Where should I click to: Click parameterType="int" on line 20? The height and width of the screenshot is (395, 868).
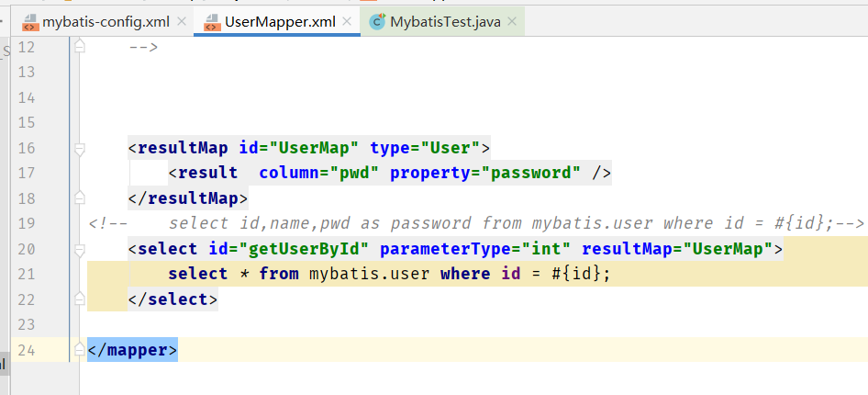point(475,249)
